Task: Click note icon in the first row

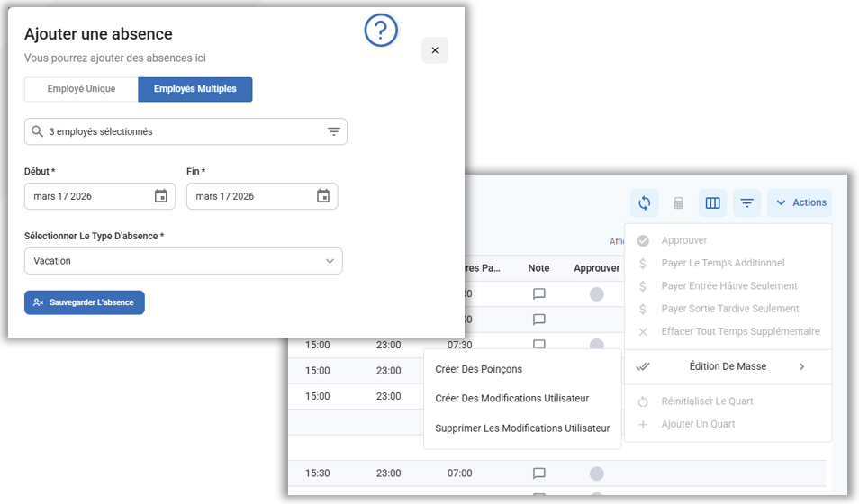Action: pos(539,293)
